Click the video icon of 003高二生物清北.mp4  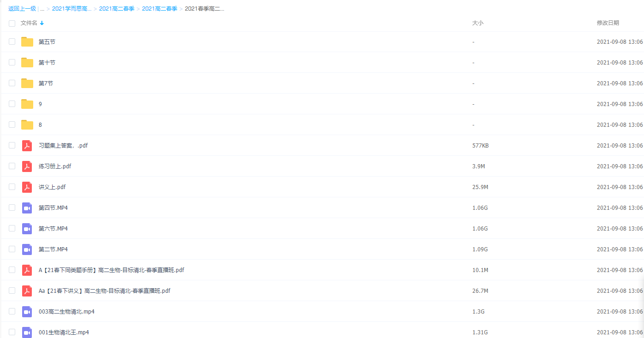coord(27,312)
